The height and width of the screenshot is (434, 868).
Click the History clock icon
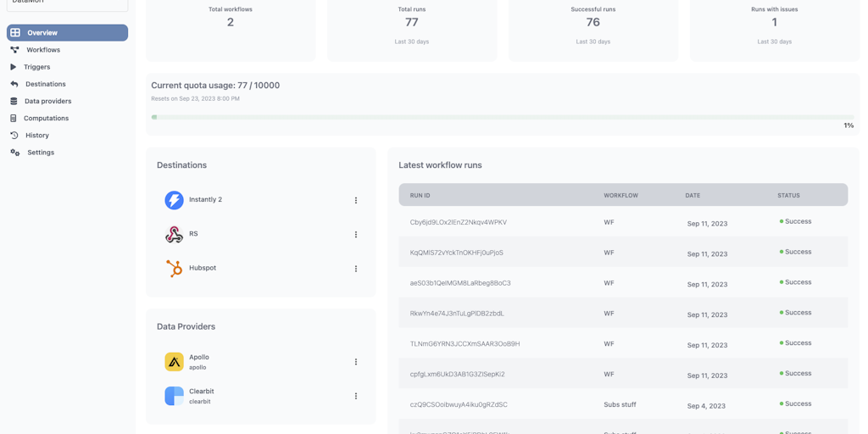point(14,136)
